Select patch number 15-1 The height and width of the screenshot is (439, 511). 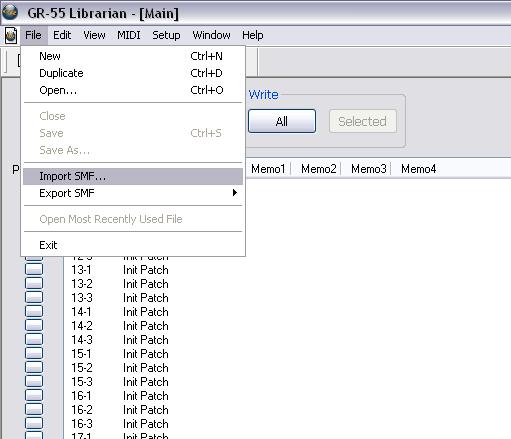tap(82, 354)
